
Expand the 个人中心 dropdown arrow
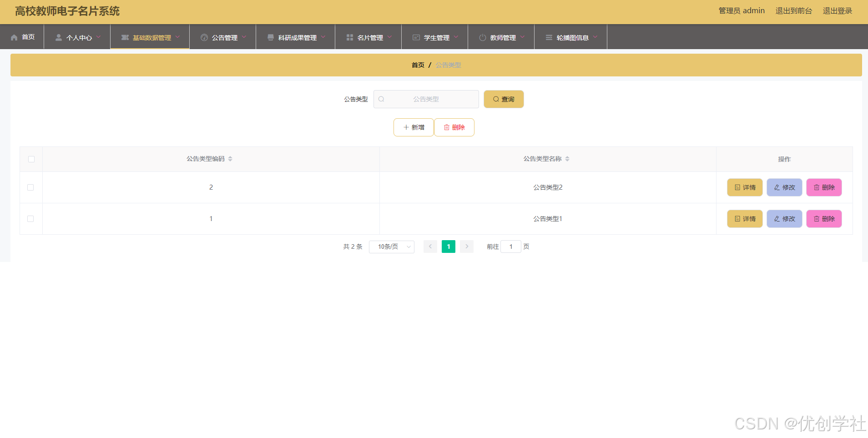(x=98, y=37)
